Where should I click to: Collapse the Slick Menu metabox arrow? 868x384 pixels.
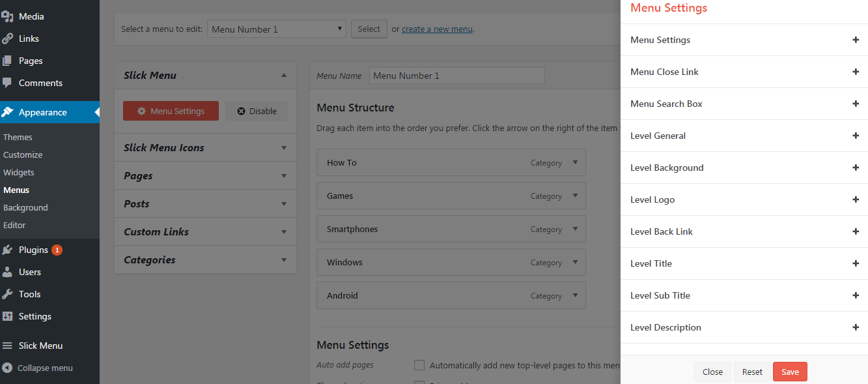[x=284, y=75]
